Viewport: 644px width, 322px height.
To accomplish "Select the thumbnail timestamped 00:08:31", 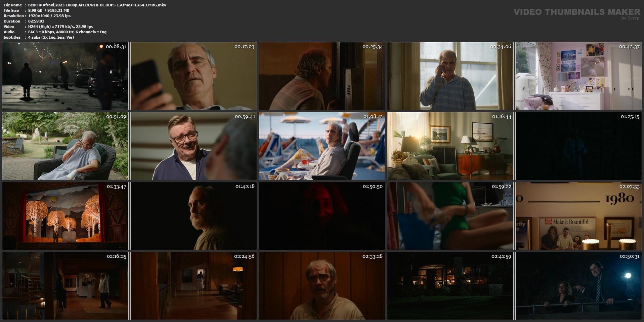I will 65,76.
